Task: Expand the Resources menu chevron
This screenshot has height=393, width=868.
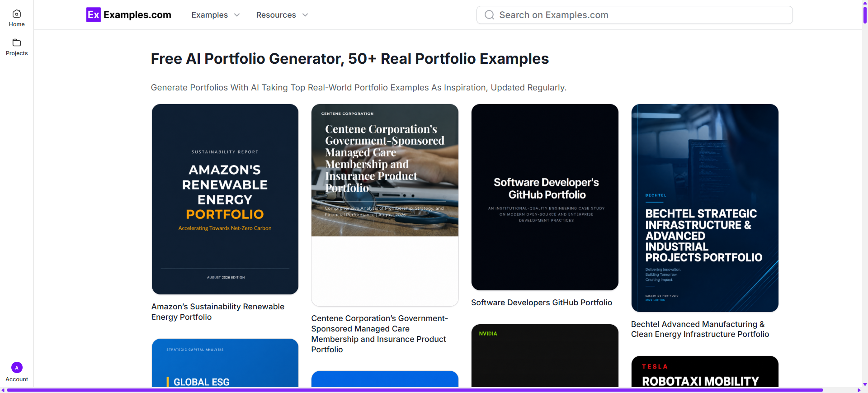Action: coord(305,15)
